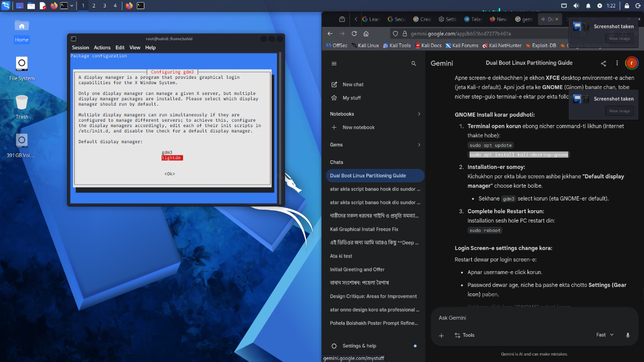Open the volume control in the panel
The height and width of the screenshot is (362, 644).
[x=576, y=5]
